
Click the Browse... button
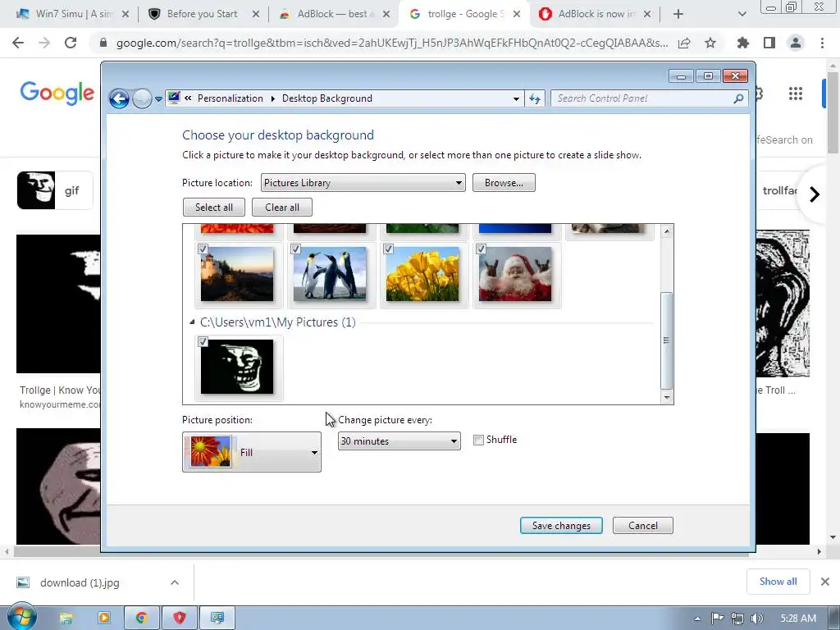[x=504, y=183]
